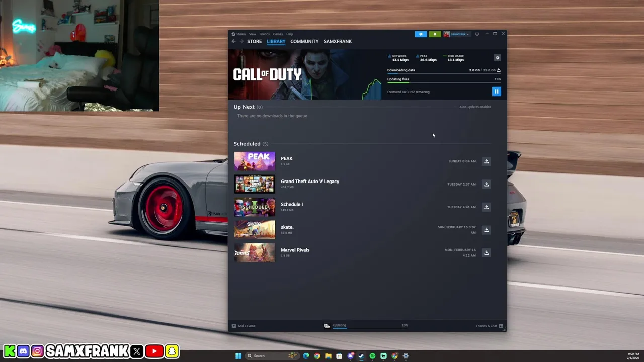Click the Updating files progress bar
644x362 pixels.
click(444, 82)
